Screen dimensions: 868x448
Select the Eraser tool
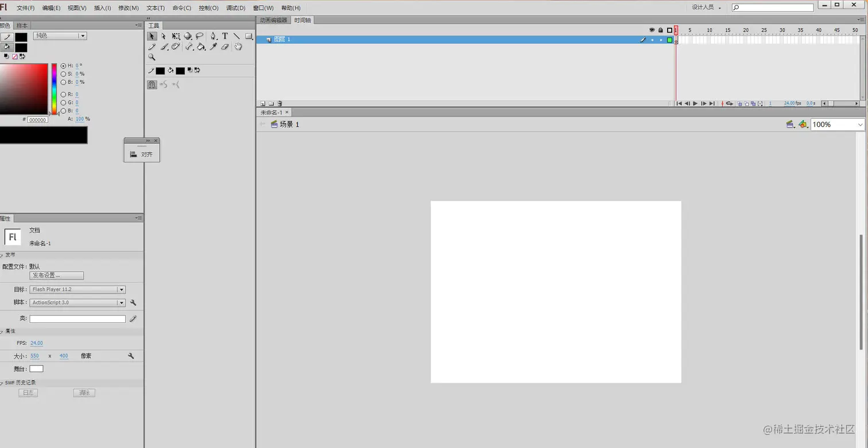coord(225,46)
